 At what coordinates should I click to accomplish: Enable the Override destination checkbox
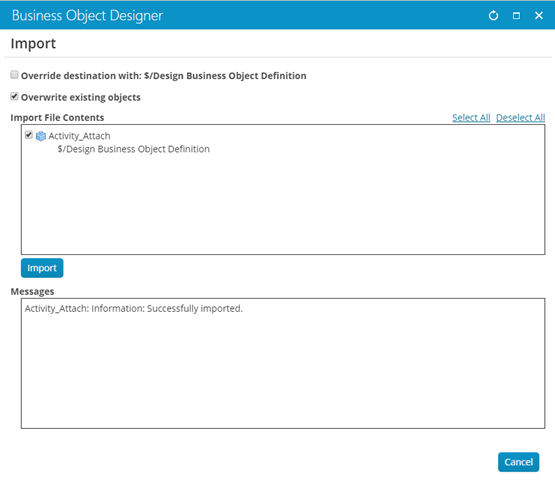pyautogui.click(x=14, y=75)
